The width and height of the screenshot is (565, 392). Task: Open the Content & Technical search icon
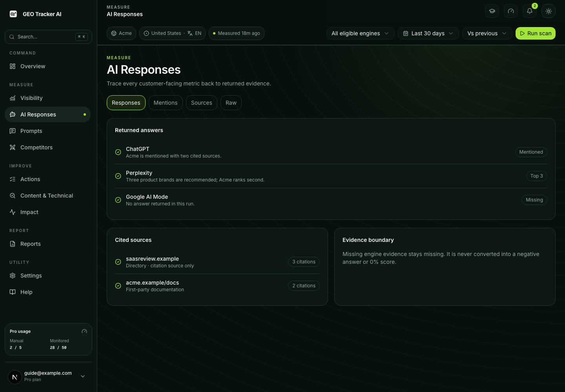click(x=13, y=196)
